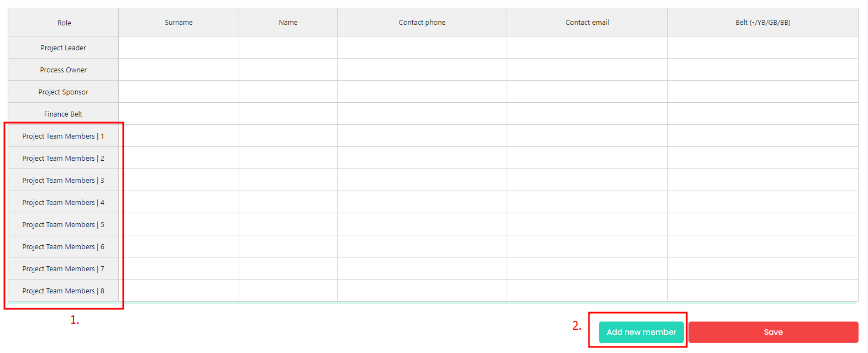
Task: Click the Project Sponsor role label
Action: coord(64,92)
